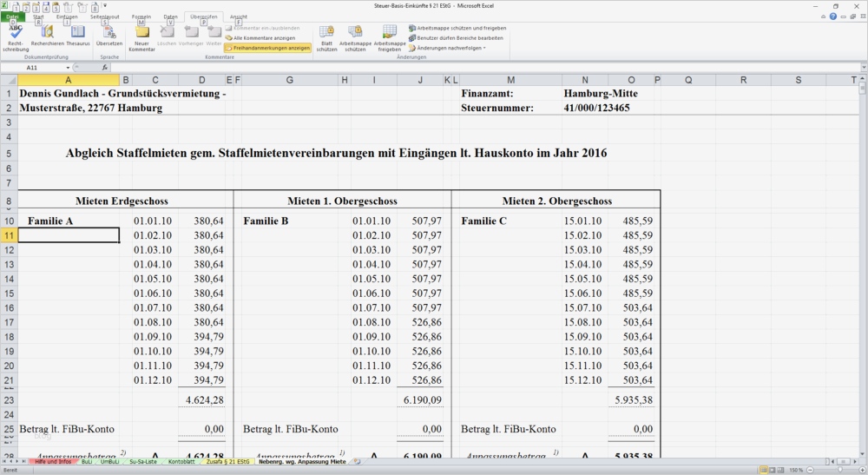Viewport: 868px width, 475px height.
Task: Expand the formula bar with its arrow
Action: (864, 68)
